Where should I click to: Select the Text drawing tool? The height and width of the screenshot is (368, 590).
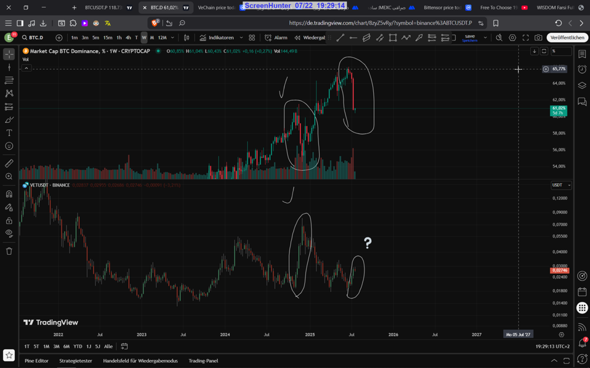9,133
